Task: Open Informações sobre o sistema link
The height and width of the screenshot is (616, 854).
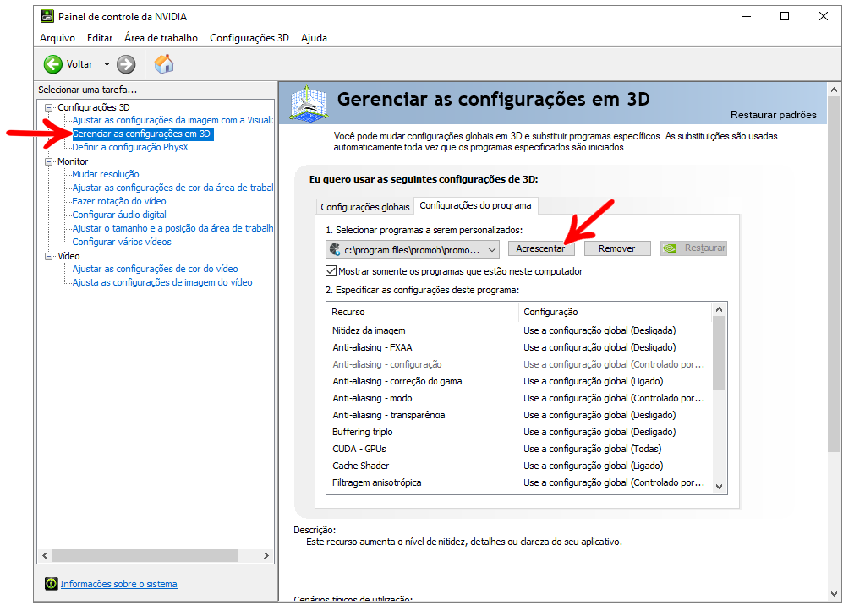Action: (118, 584)
